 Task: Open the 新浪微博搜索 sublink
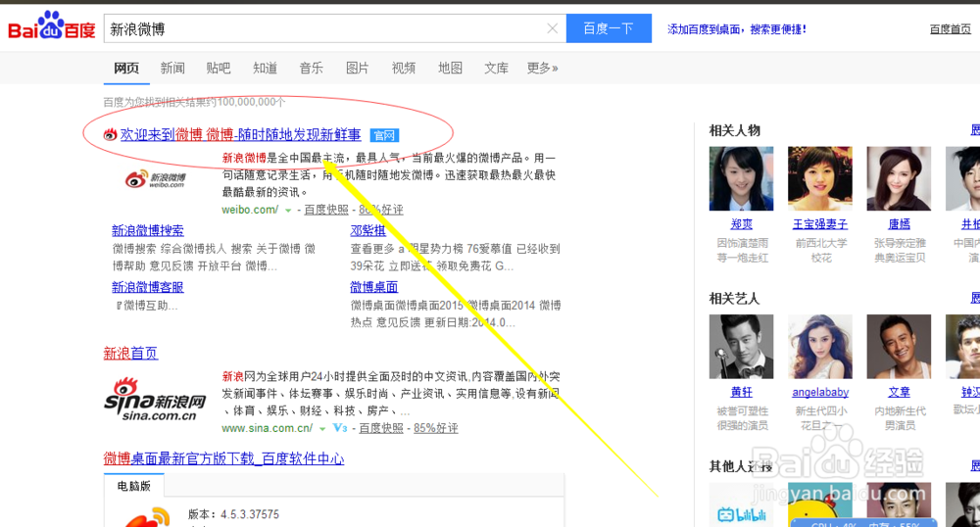148,230
